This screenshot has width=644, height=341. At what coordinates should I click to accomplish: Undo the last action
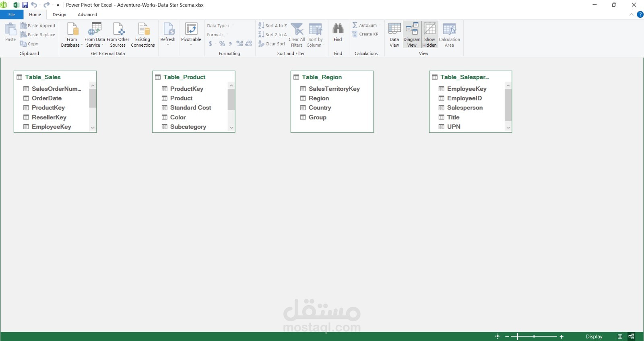pos(34,5)
